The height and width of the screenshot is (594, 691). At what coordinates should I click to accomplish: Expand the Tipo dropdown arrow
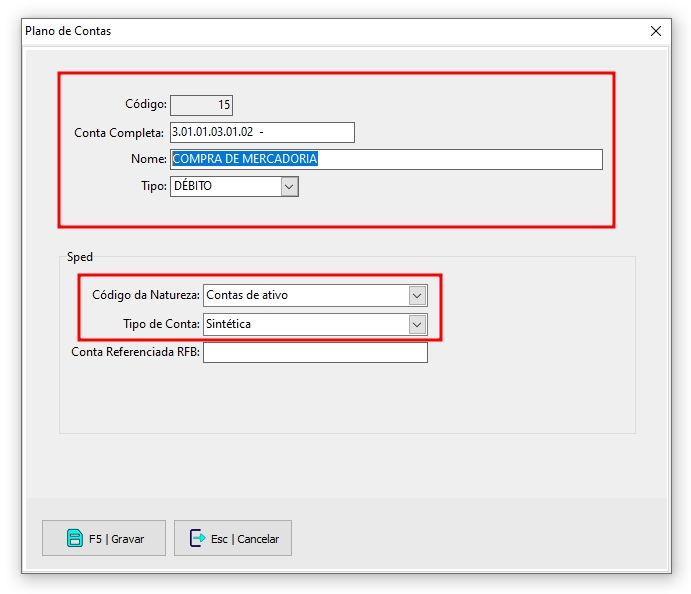pos(289,186)
